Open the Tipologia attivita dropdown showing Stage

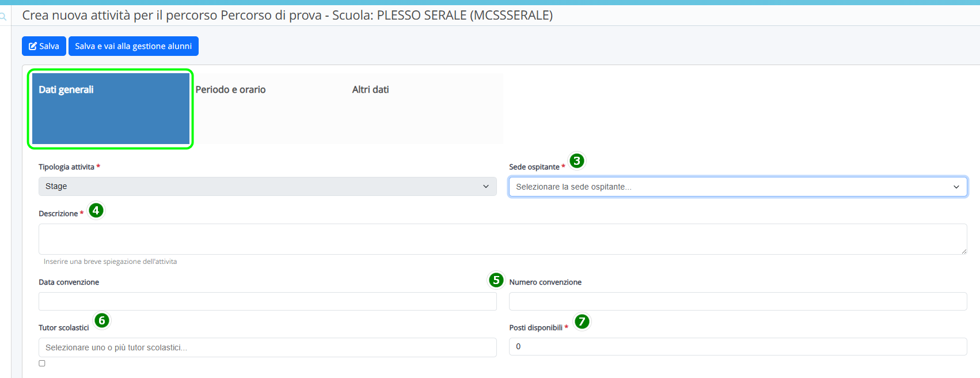point(267,186)
